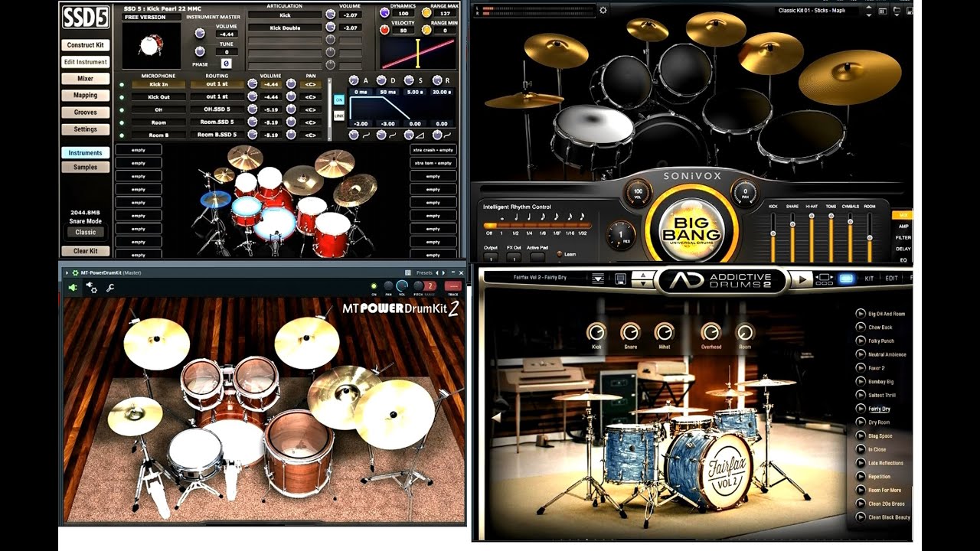Click the SSD5 instrument master Tune knob
980x551 pixels.
point(200,51)
